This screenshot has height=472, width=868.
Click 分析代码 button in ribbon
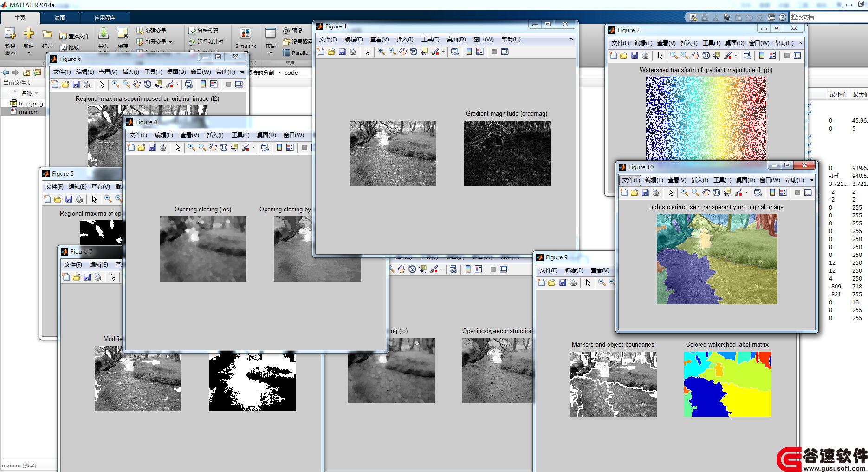(203, 31)
